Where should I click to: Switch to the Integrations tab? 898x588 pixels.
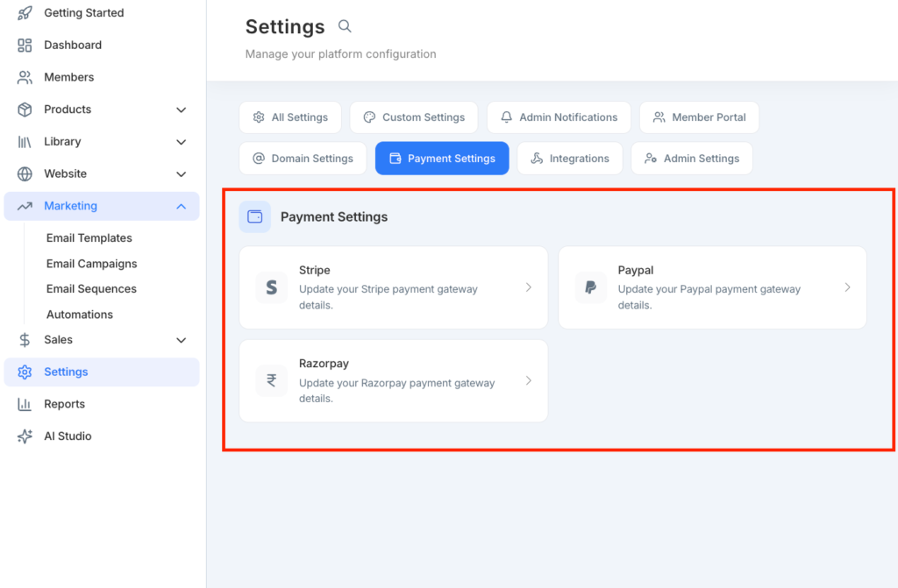coord(570,158)
